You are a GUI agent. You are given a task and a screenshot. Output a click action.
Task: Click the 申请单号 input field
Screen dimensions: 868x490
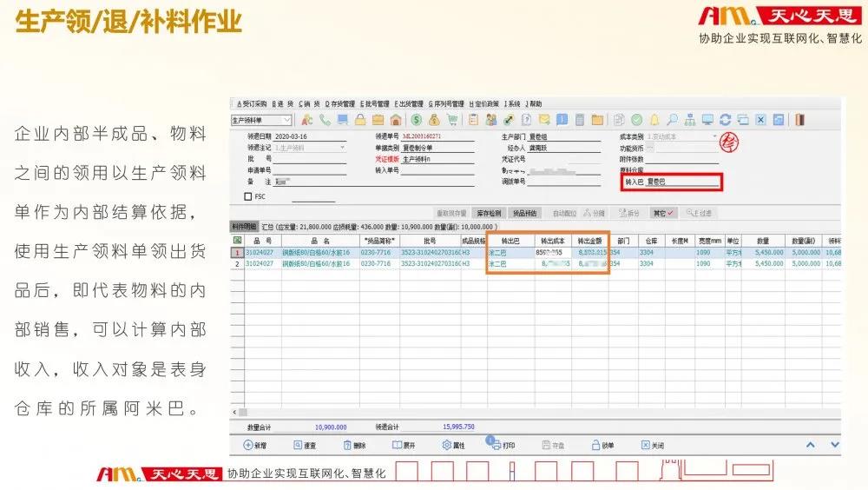[x=310, y=170]
